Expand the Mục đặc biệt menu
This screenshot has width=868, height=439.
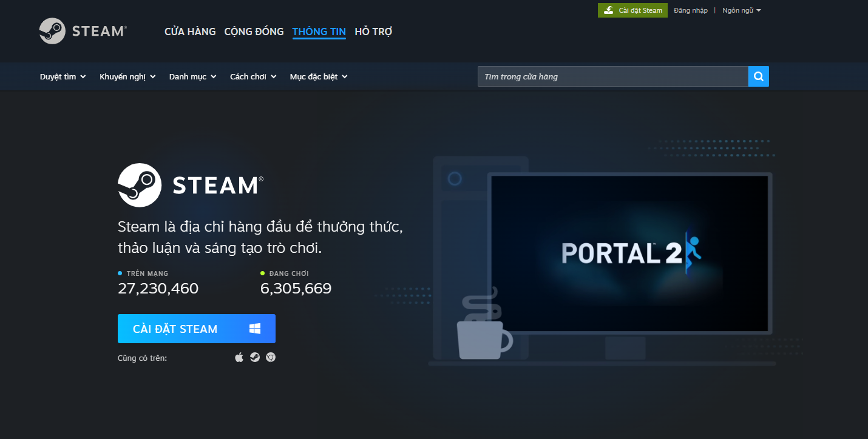click(x=319, y=76)
